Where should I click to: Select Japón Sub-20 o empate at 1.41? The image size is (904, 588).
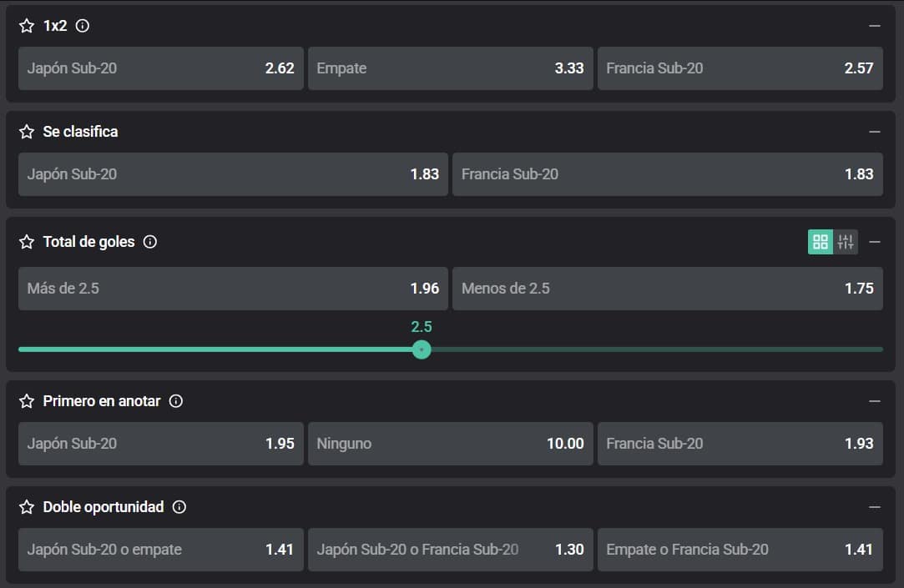click(161, 550)
